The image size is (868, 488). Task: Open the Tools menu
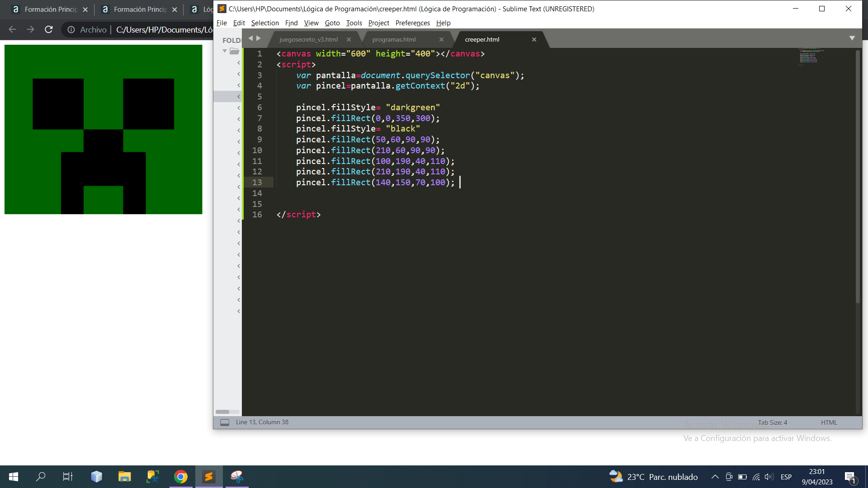[x=354, y=23]
